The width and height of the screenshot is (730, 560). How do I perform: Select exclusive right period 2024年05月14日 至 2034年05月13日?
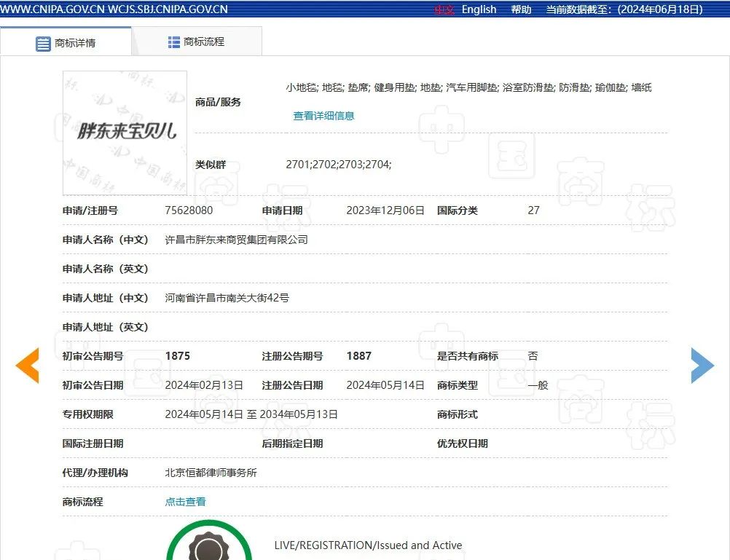(251, 414)
